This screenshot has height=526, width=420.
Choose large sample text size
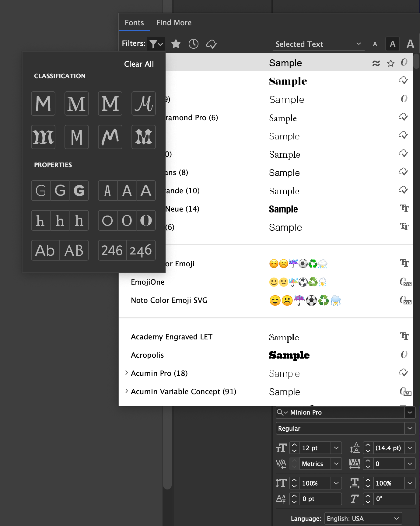(410, 44)
